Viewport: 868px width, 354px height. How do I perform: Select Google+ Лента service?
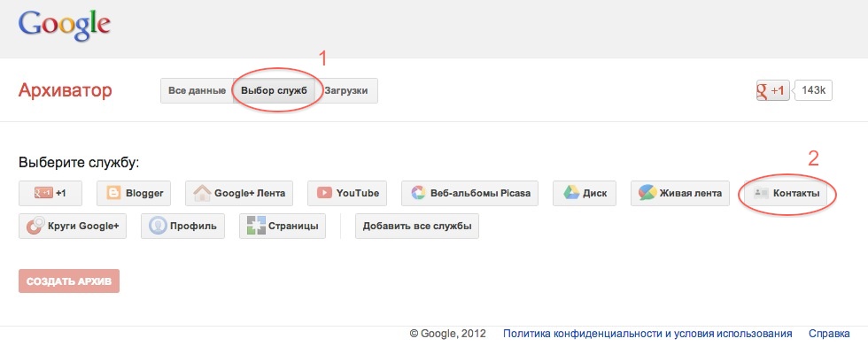pyautogui.click(x=239, y=193)
